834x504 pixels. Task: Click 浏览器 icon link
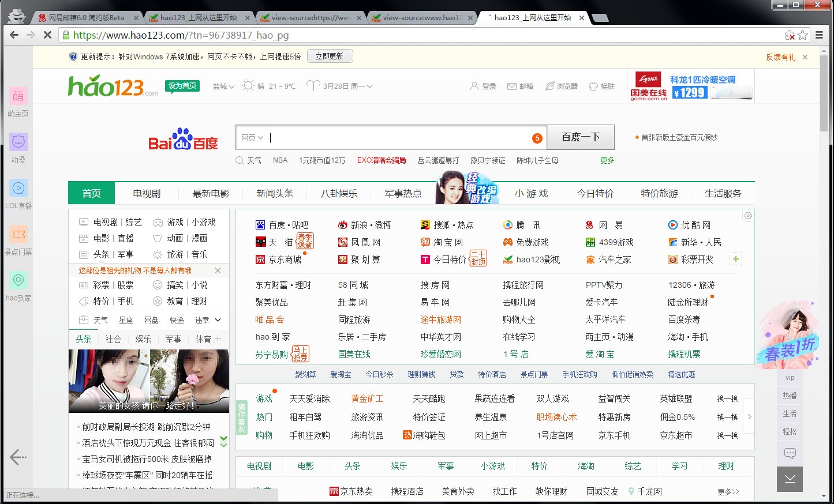point(562,86)
